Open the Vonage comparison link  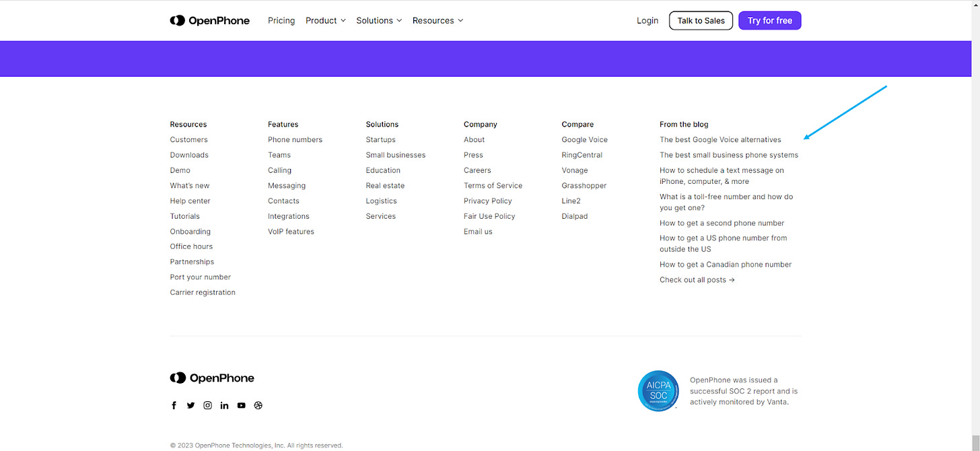[x=575, y=170]
